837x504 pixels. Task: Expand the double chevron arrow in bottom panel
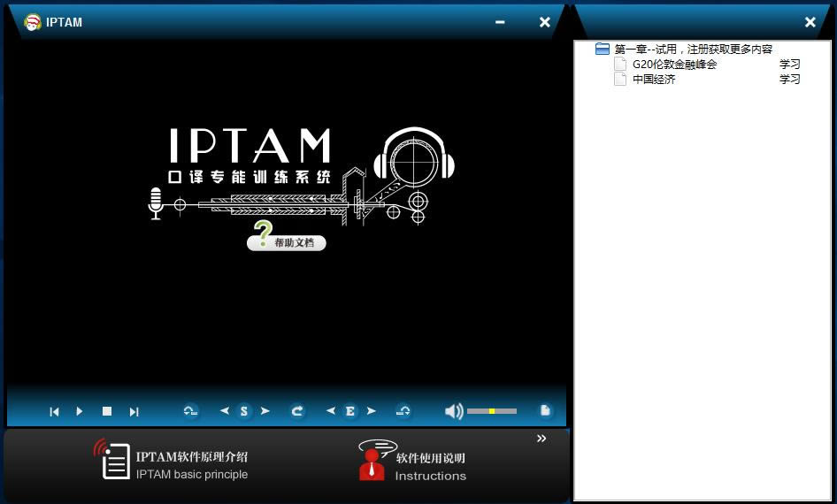click(x=541, y=439)
